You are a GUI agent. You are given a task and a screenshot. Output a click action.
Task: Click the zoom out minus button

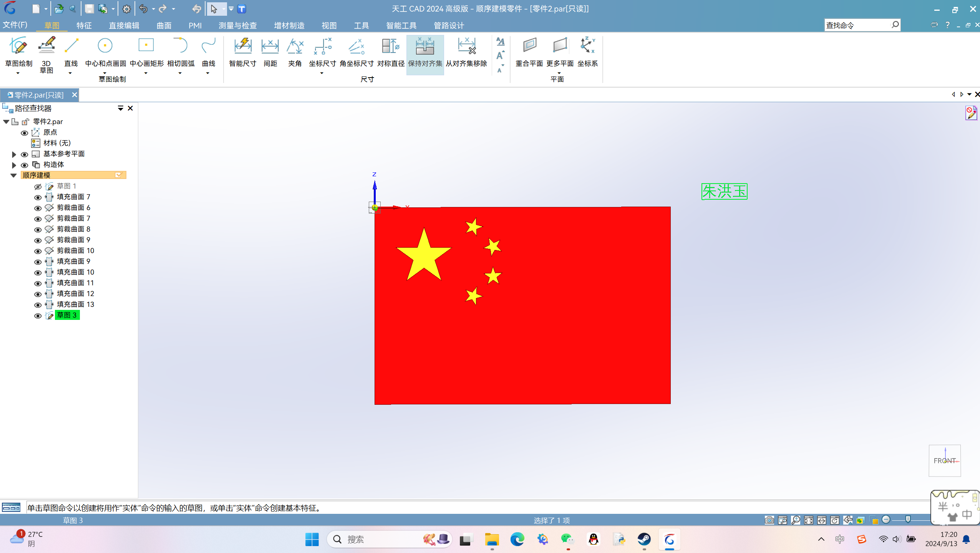tap(886, 520)
